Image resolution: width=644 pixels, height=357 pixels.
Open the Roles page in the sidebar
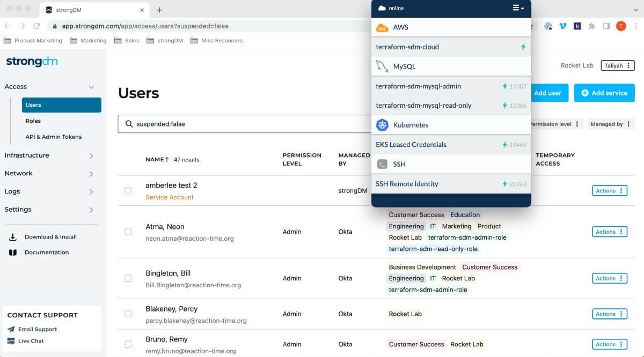33,121
